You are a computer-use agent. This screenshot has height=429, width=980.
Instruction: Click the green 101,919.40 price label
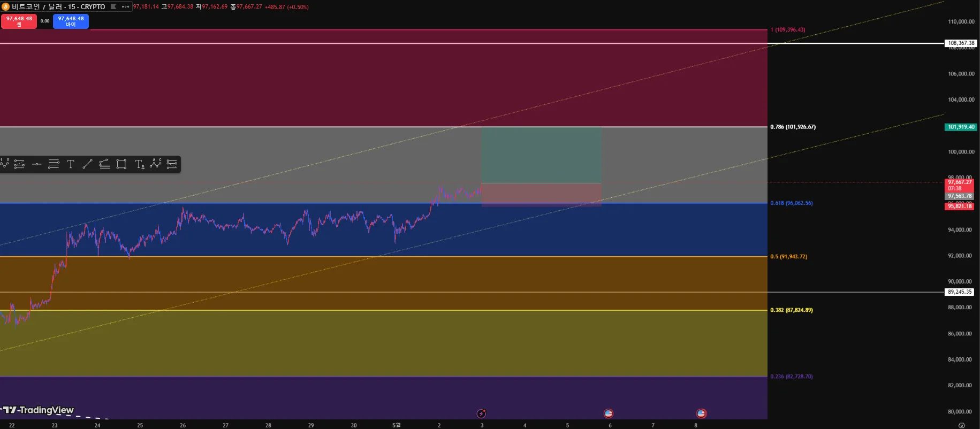(x=961, y=127)
